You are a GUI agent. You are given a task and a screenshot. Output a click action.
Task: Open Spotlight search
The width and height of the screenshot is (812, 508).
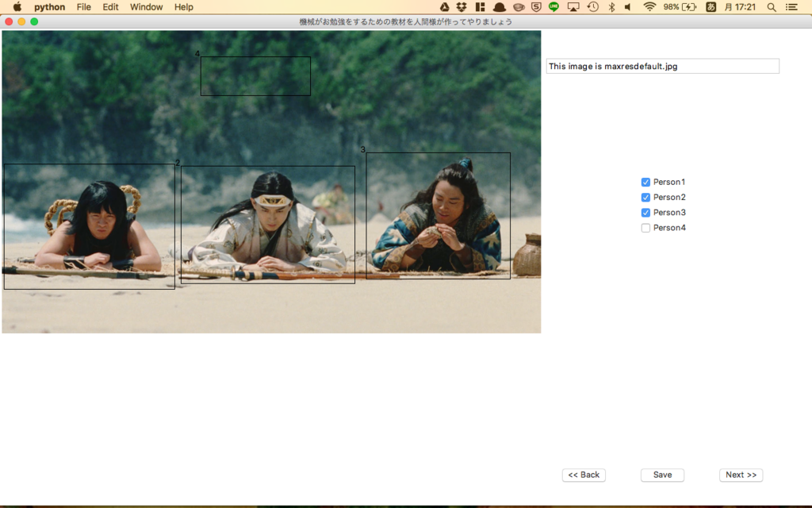pyautogui.click(x=772, y=6)
